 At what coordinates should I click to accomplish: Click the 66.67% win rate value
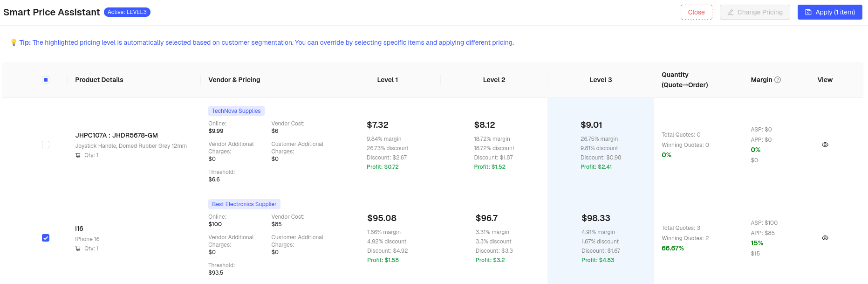point(673,248)
